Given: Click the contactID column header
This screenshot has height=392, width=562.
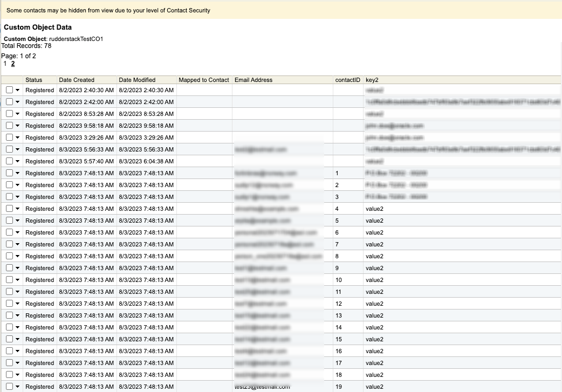Looking at the screenshot, I should (347, 80).
